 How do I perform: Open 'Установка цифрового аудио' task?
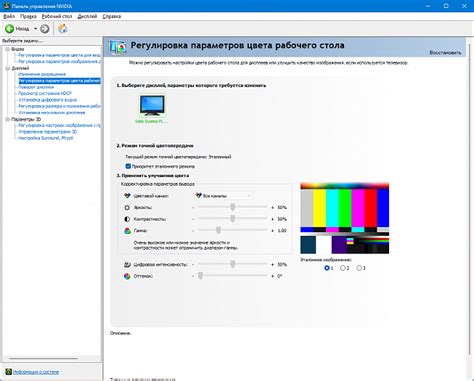[x=48, y=100]
